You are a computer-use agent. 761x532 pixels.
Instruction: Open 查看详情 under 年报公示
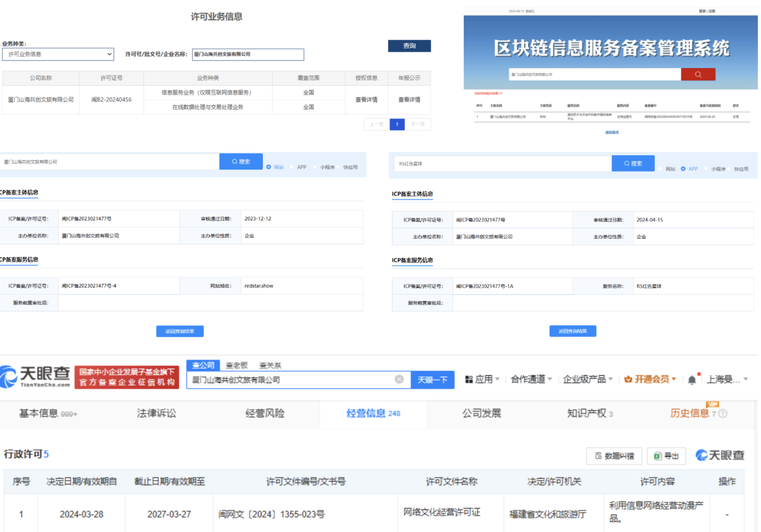tap(409, 99)
